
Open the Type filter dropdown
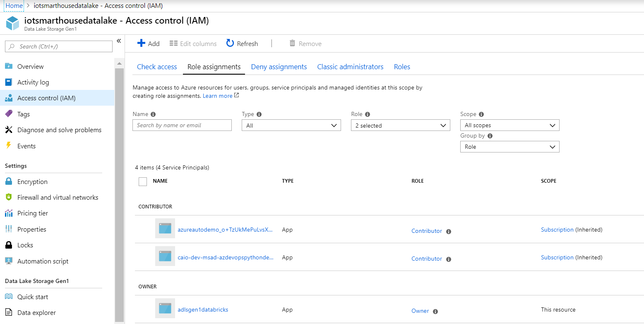pos(291,125)
